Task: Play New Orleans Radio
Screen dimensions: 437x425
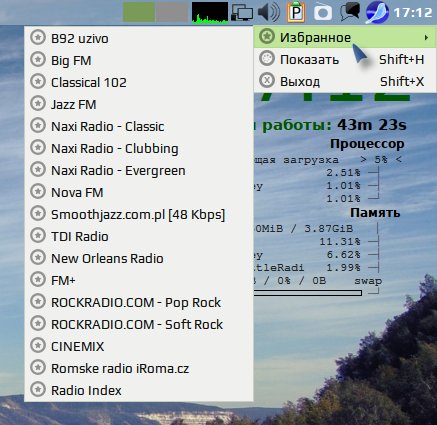Action: (x=139, y=258)
